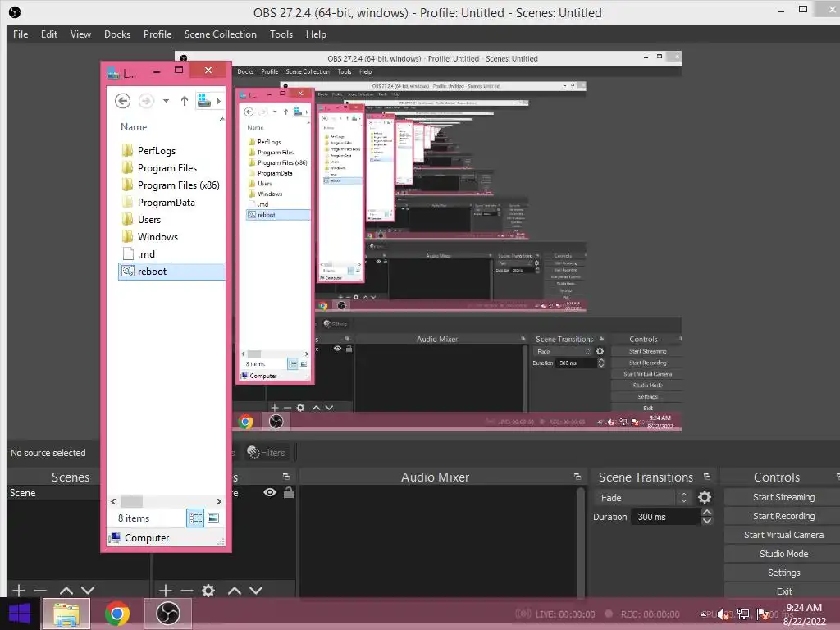Open the Help menu
The image size is (840, 630).
[x=316, y=34]
